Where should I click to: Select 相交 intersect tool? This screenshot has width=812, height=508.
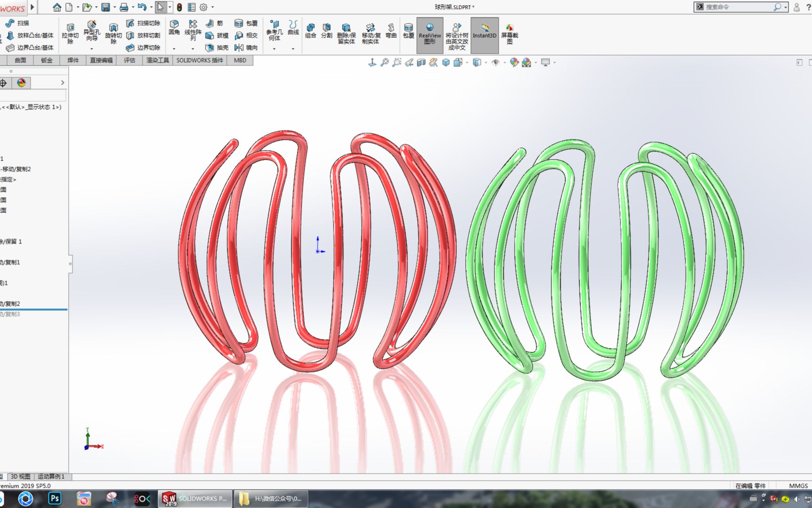pos(246,35)
